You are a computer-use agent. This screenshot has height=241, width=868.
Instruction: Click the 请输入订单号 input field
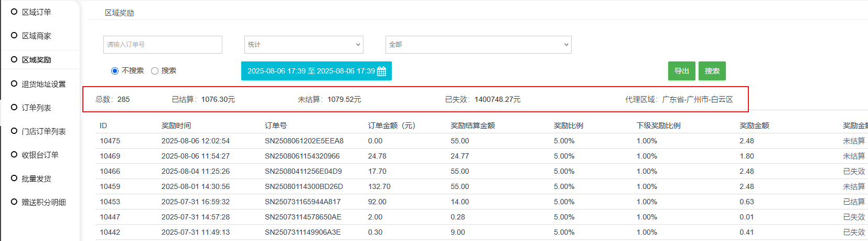coord(163,45)
